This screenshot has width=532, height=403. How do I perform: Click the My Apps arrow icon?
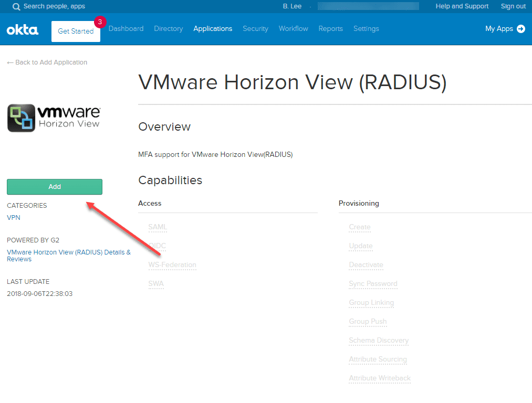point(521,29)
